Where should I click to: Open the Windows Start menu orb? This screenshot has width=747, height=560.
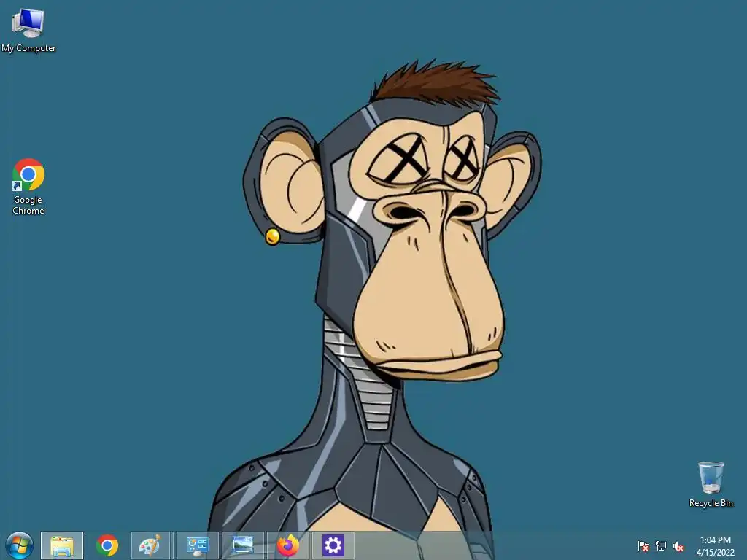click(x=20, y=545)
